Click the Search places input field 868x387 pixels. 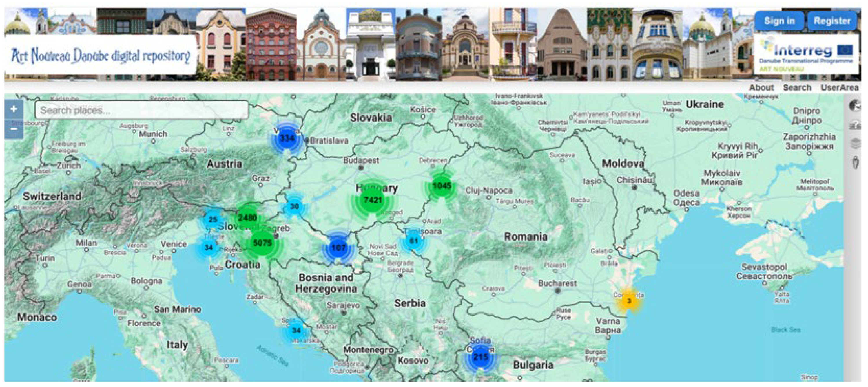coord(141,110)
